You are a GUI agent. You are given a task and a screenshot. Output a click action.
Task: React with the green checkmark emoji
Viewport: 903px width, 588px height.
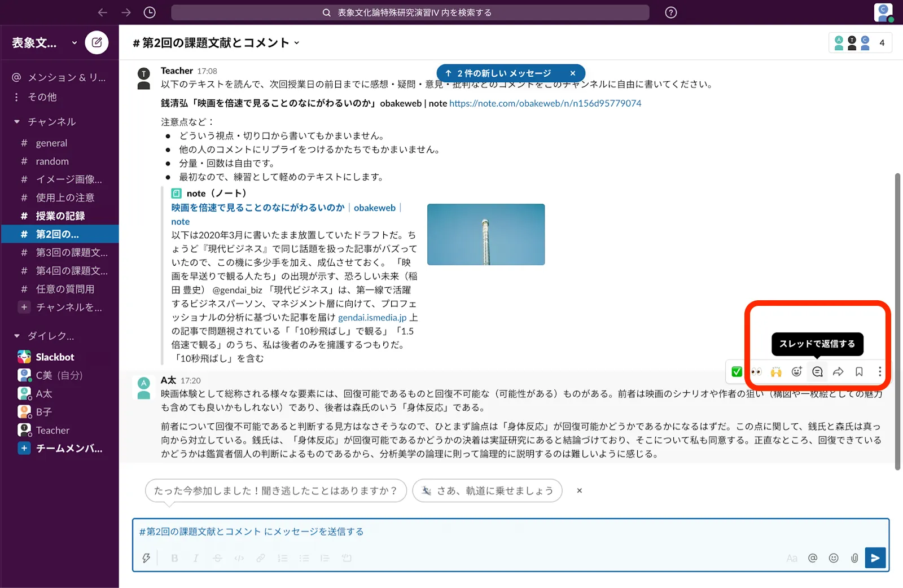click(737, 371)
